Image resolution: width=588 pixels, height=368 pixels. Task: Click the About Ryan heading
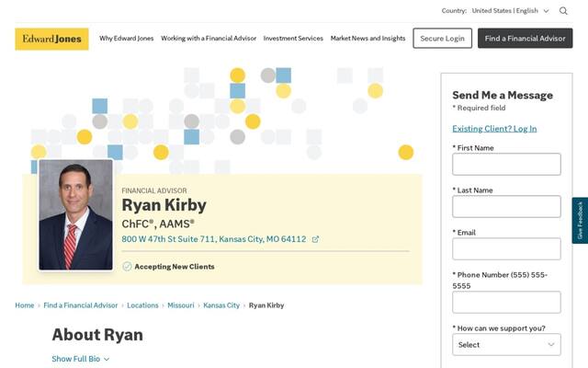[x=97, y=335]
